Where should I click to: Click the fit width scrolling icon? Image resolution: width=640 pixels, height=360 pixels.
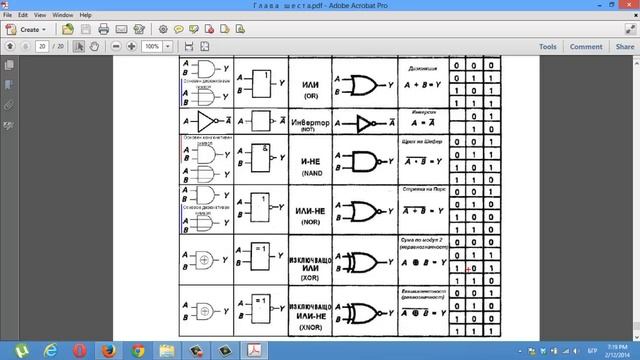(x=189, y=46)
